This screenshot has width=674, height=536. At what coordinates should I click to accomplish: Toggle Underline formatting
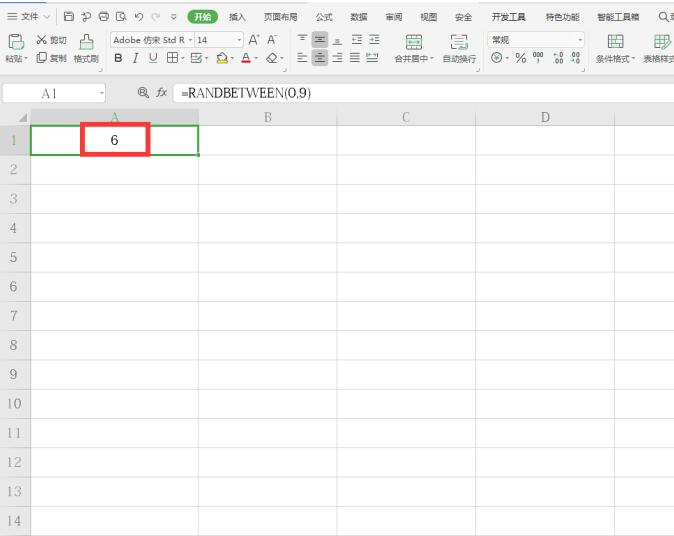click(x=153, y=58)
